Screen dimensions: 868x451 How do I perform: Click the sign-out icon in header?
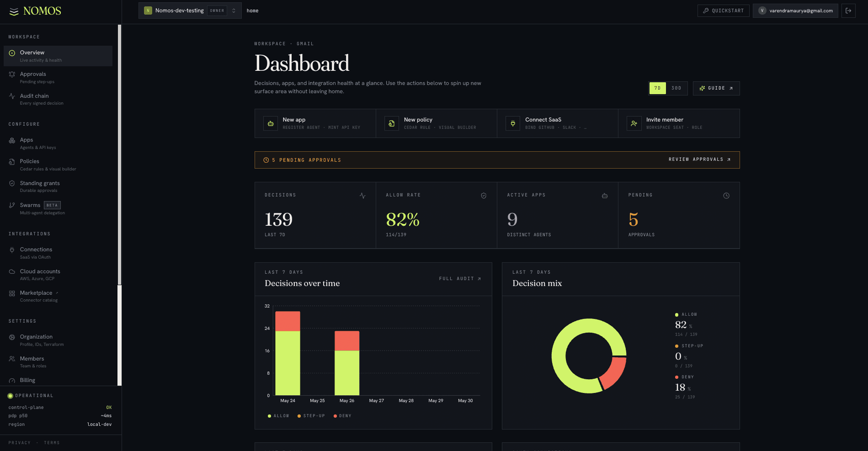click(x=848, y=11)
